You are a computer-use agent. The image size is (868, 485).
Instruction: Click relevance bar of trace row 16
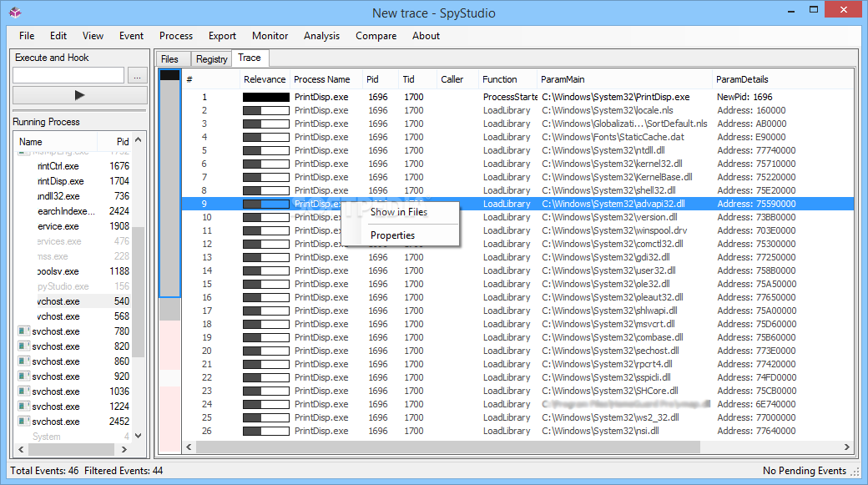[265, 297]
